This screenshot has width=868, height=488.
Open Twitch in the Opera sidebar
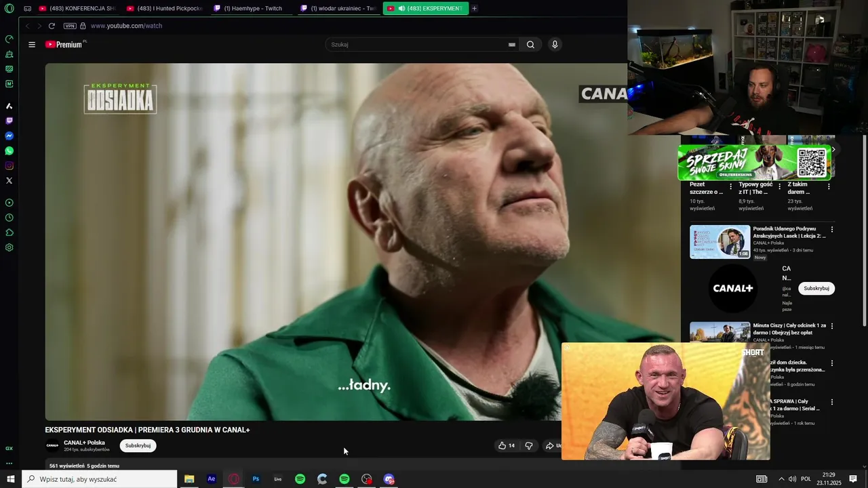coord(9,121)
